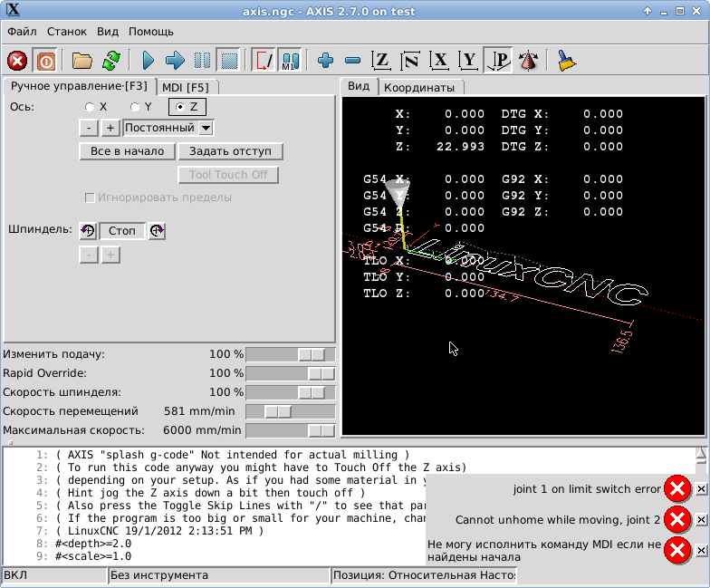This screenshot has height=588, width=710.
Task: Switch to perspective P view
Action: tap(498, 61)
